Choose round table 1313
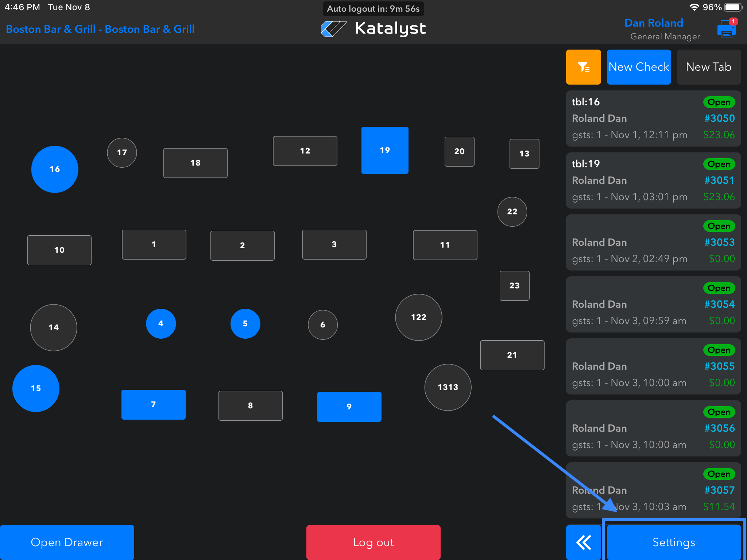This screenshot has height=560, width=747. [x=448, y=387]
